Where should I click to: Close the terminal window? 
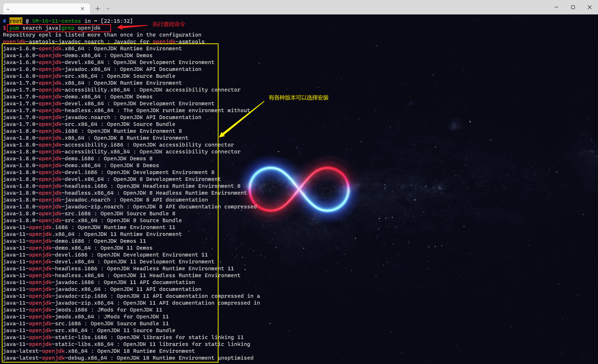pyautogui.click(x=590, y=7)
